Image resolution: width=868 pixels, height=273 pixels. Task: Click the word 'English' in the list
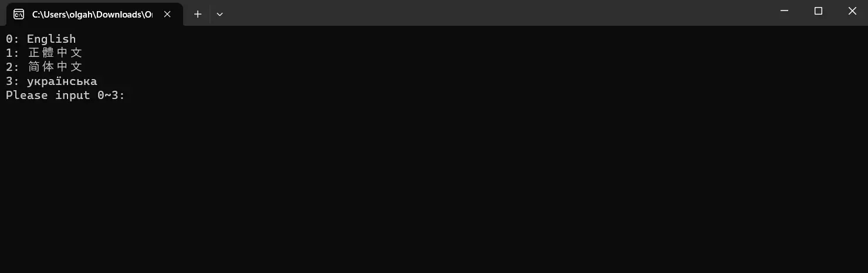[52, 39]
